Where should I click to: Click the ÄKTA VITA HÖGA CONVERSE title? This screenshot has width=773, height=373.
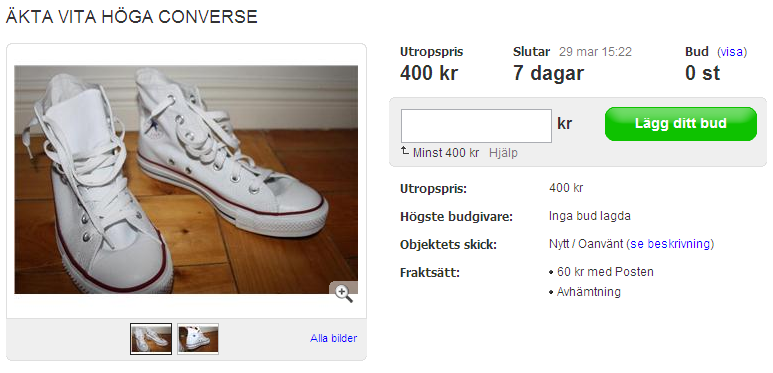pos(132,17)
